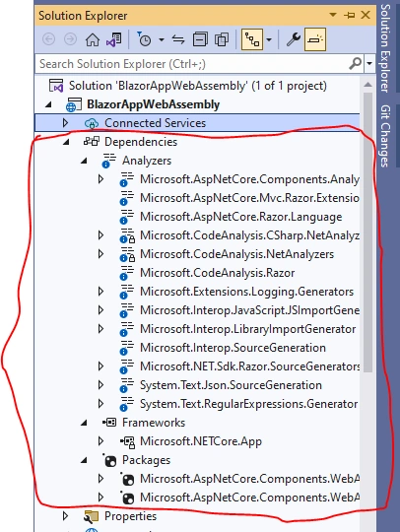This screenshot has height=532, width=400.
Task: Click the Home button in Solution Explorer toolbar
Action: click(93, 39)
